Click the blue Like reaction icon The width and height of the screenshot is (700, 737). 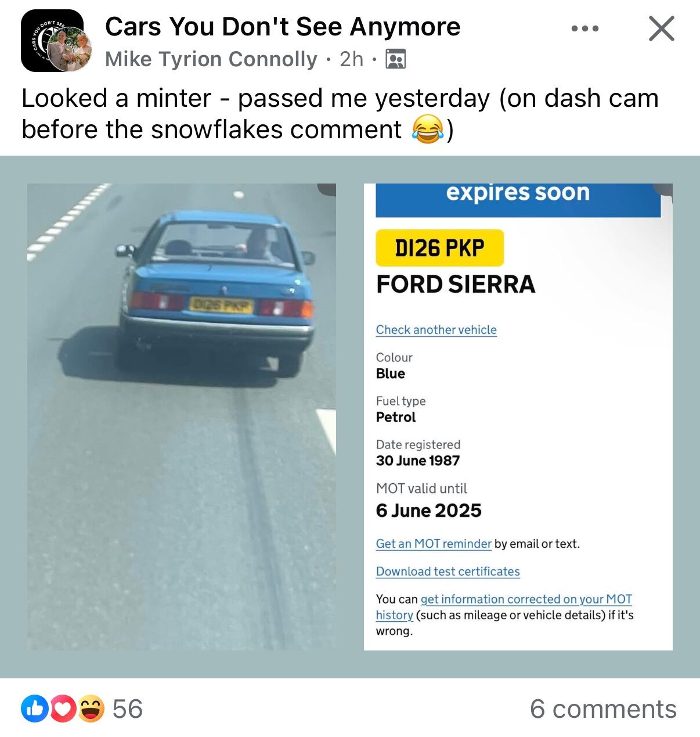coord(35,709)
